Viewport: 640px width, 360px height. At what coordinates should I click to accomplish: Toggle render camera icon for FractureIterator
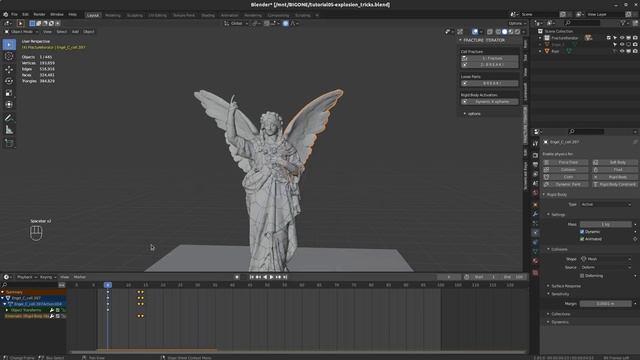[635, 38]
